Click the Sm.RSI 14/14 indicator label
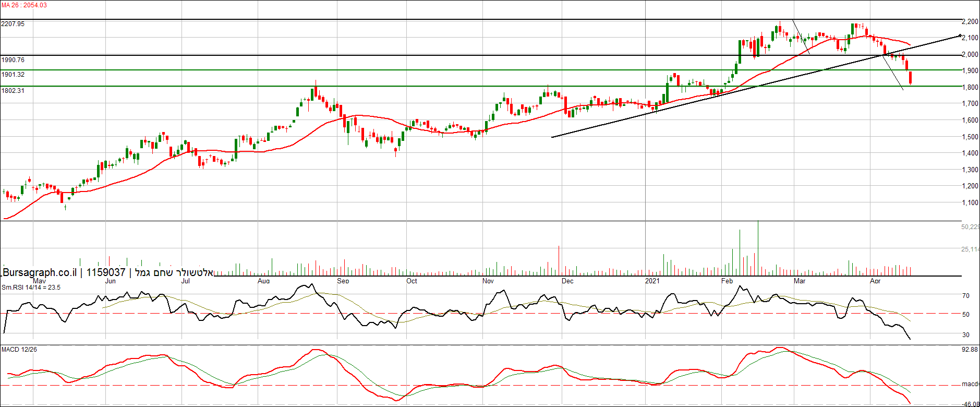Viewport: 980px width, 407px height. [31, 288]
